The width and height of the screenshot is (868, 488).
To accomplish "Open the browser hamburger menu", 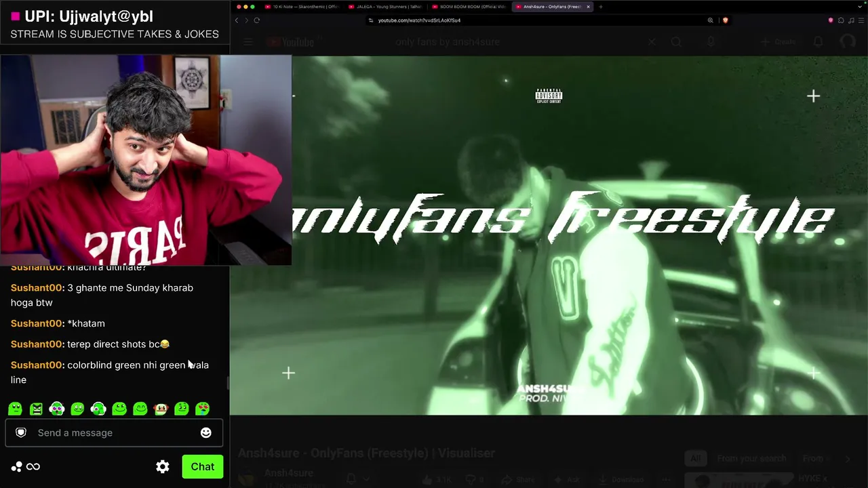I will 860,20.
